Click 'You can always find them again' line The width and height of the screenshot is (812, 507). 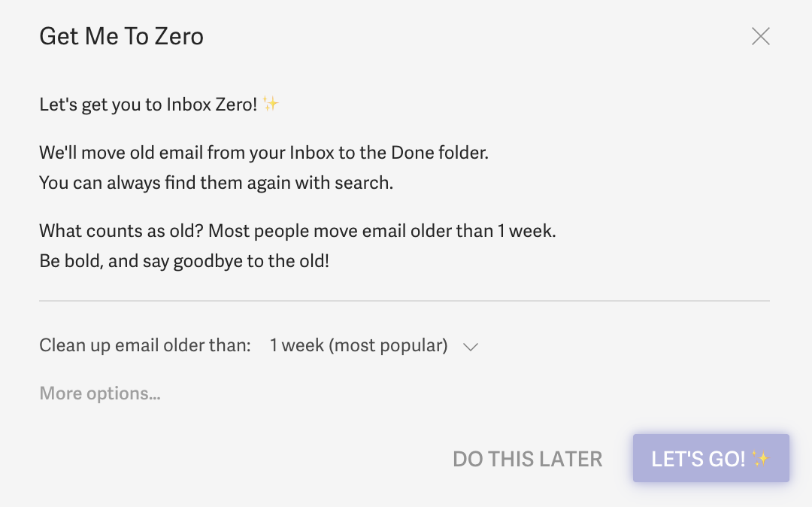[216, 182]
